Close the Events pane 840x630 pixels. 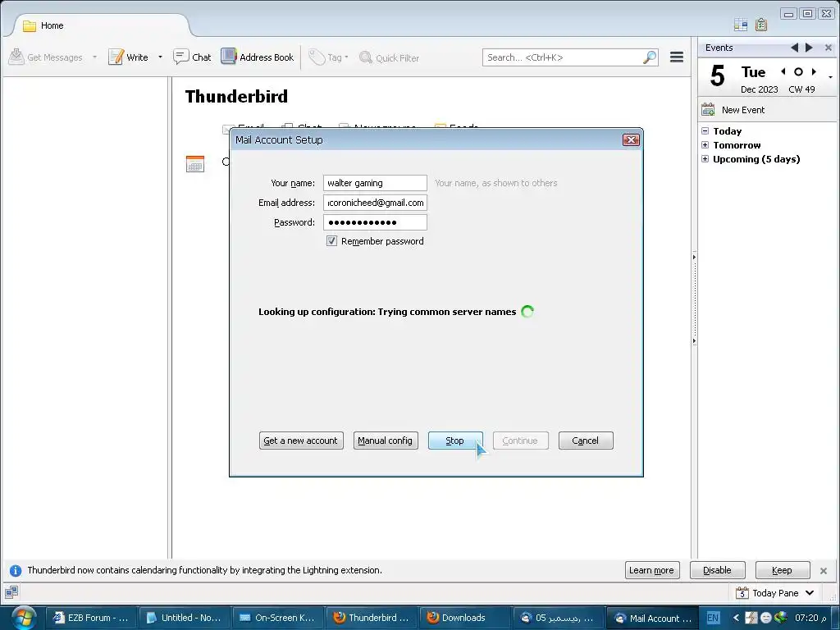point(829,48)
